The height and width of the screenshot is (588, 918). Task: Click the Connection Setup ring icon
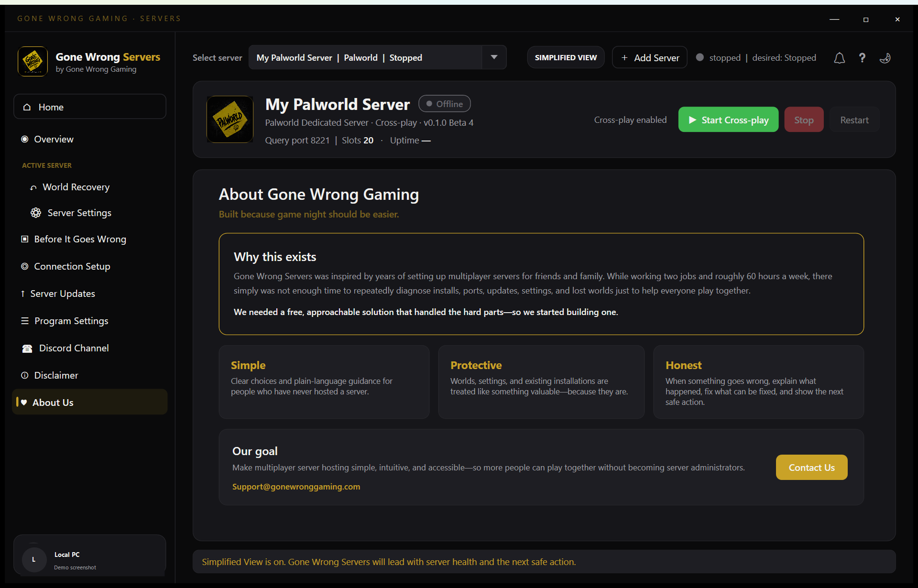pyautogui.click(x=25, y=266)
